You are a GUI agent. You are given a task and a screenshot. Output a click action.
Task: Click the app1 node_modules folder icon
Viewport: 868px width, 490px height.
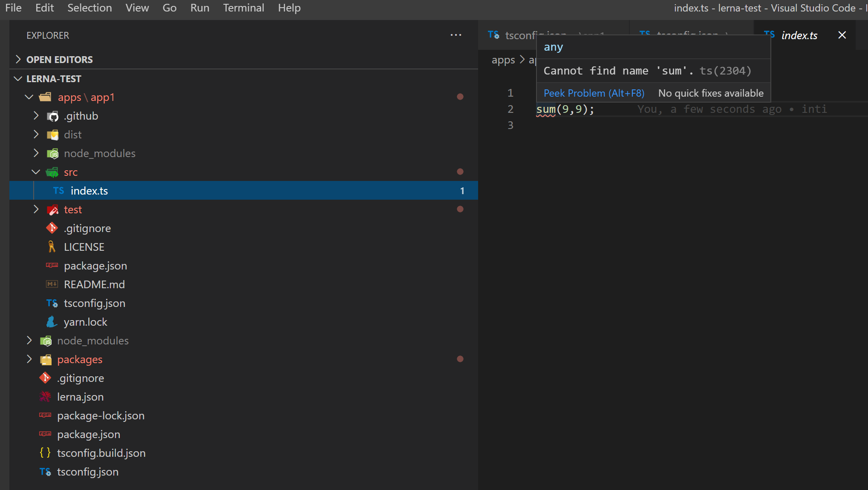[x=53, y=154]
